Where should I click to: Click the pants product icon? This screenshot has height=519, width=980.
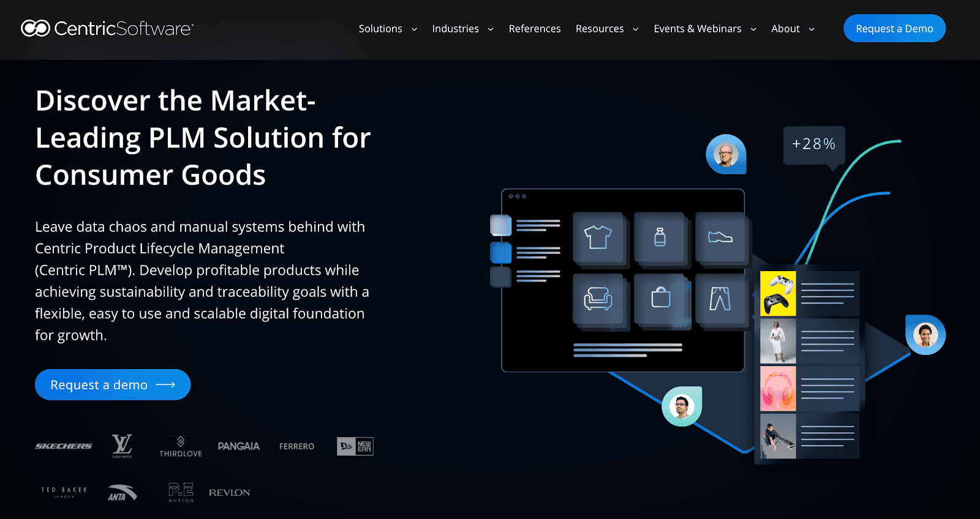click(x=720, y=299)
